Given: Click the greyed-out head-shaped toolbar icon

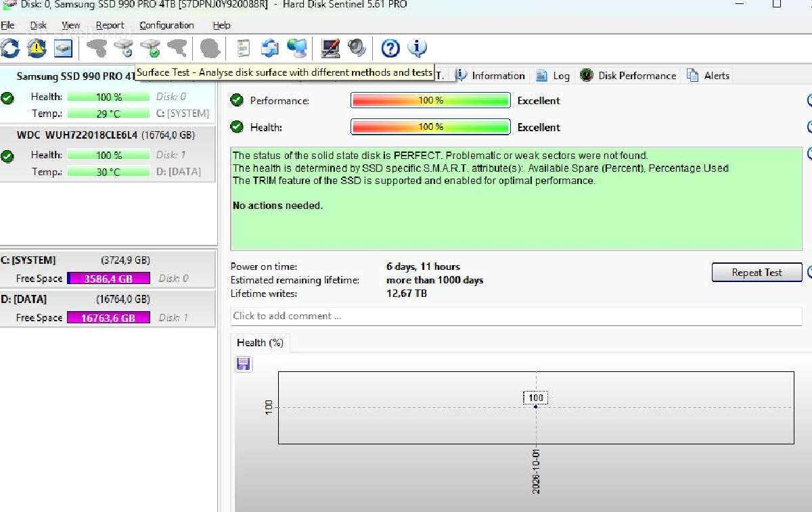Looking at the screenshot, I should coord(210,48).
